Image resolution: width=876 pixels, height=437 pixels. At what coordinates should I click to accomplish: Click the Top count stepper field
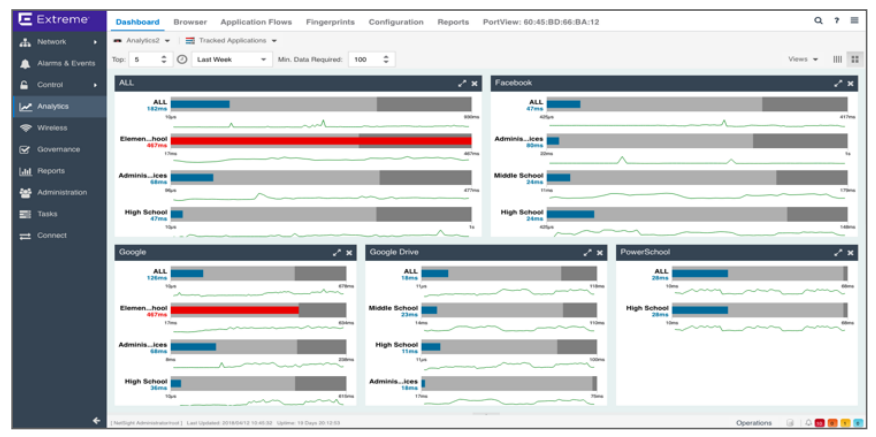click(150, 59)
